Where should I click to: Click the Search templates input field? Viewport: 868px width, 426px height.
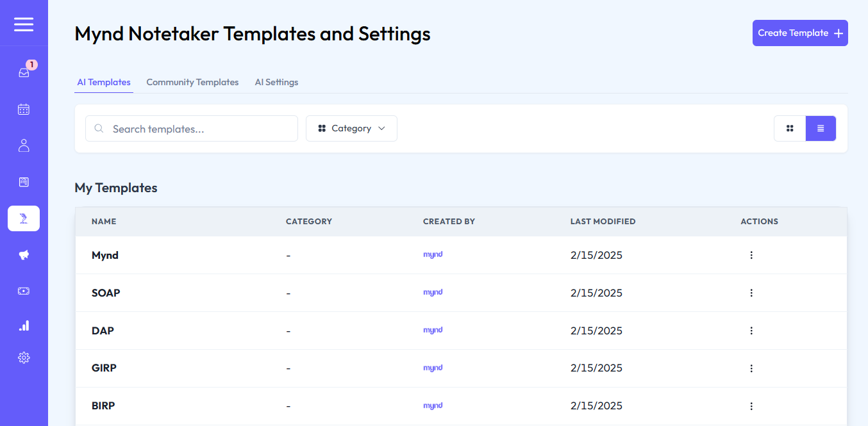coord(199,129)
